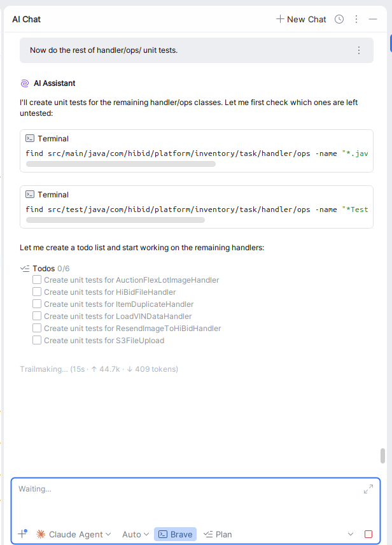Toggle Brave mode off
Screen dimensions: 392x545
pos(175,534)
